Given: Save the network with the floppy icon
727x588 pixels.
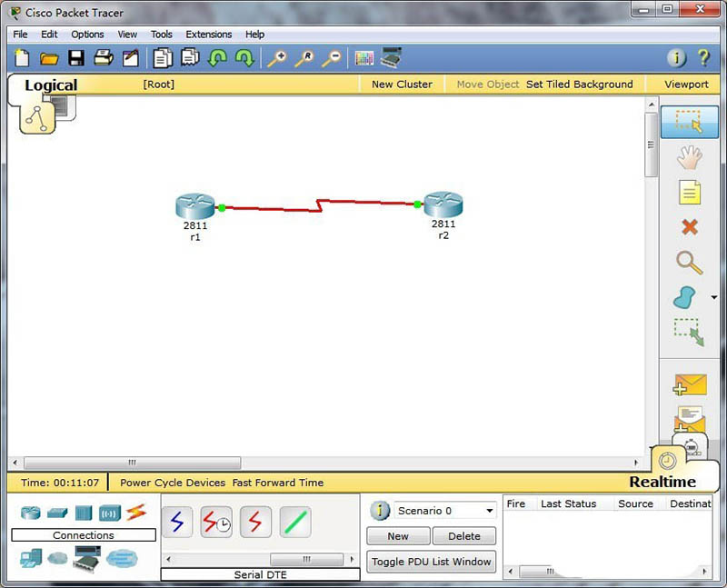Looking at the screenshot, I should (x=76, y=58).
